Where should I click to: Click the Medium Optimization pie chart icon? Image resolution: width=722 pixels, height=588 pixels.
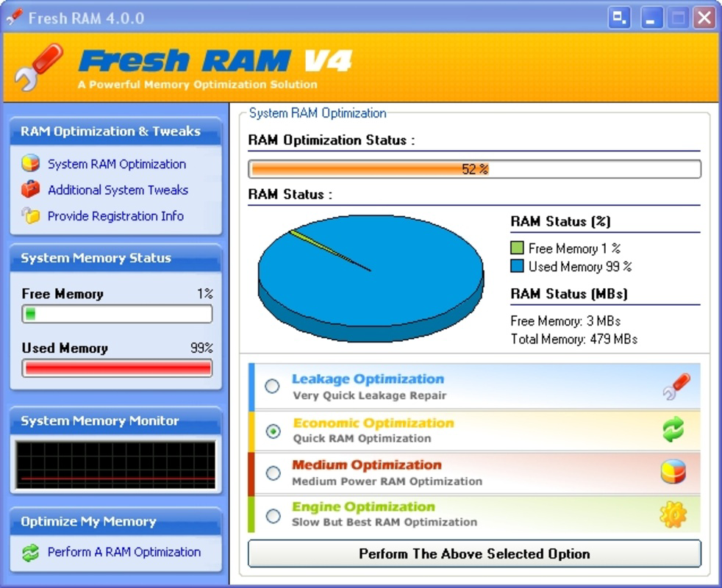coord(673,472)
